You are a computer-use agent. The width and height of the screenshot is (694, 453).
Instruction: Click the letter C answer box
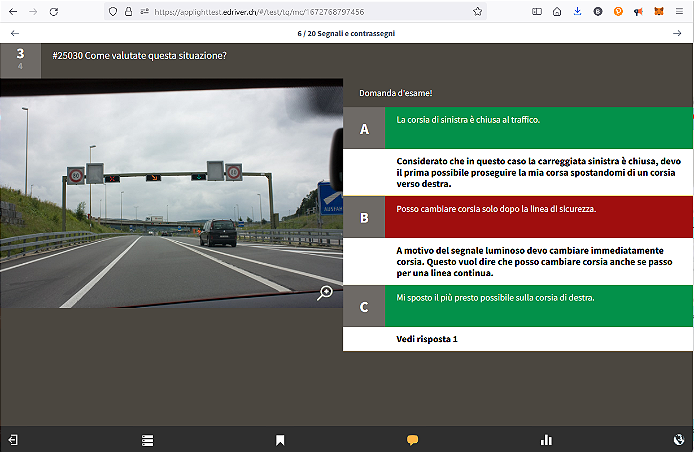pyautogui.click(x=364, y=306)
